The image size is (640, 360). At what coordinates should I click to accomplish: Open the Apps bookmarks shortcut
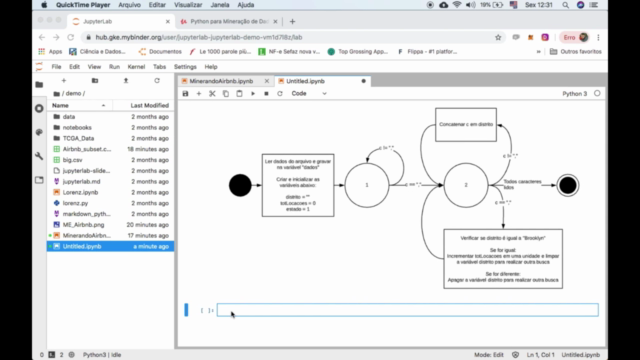tap(50, 51)
